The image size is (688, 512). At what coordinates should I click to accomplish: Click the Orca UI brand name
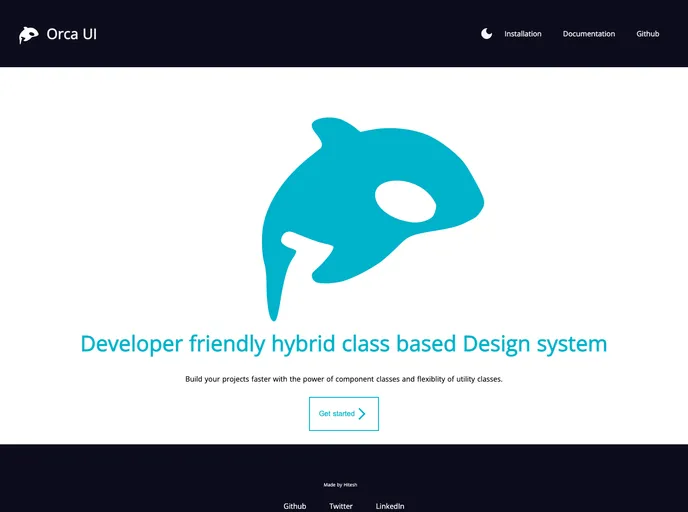72,35
